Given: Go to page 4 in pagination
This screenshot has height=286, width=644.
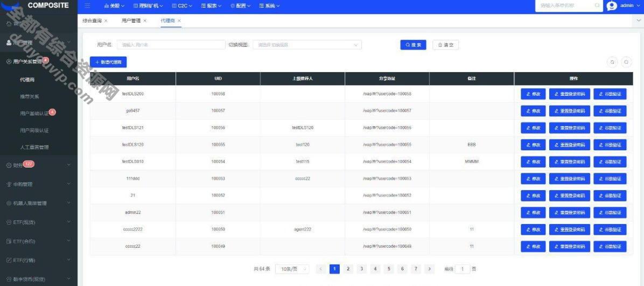Looking at the screenshot, I should click(375, 269).
